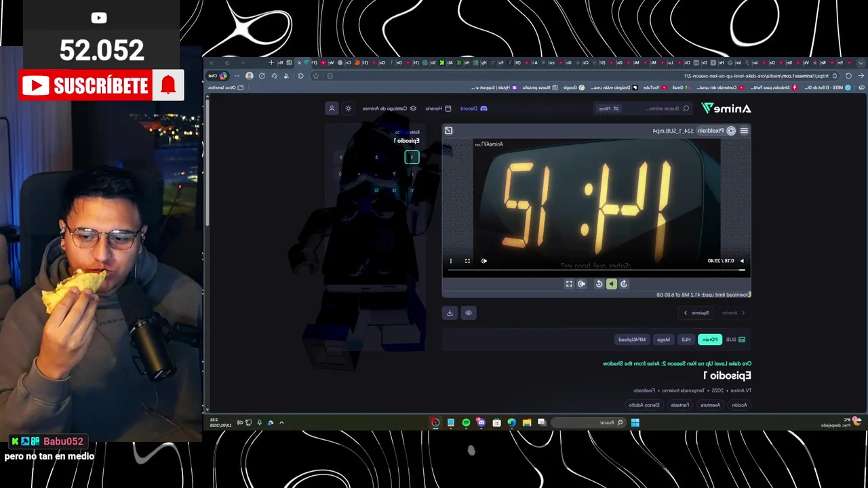
Task: Expand the system tray hidden icons chevron
Action: tap(281, 423)
